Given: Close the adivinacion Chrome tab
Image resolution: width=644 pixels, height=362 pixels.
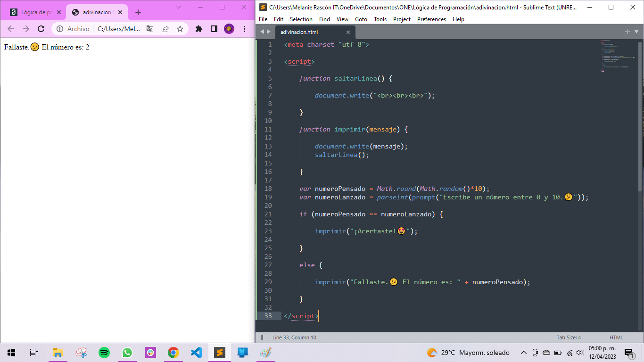Looking at the screenshot, I should [120, 12].
